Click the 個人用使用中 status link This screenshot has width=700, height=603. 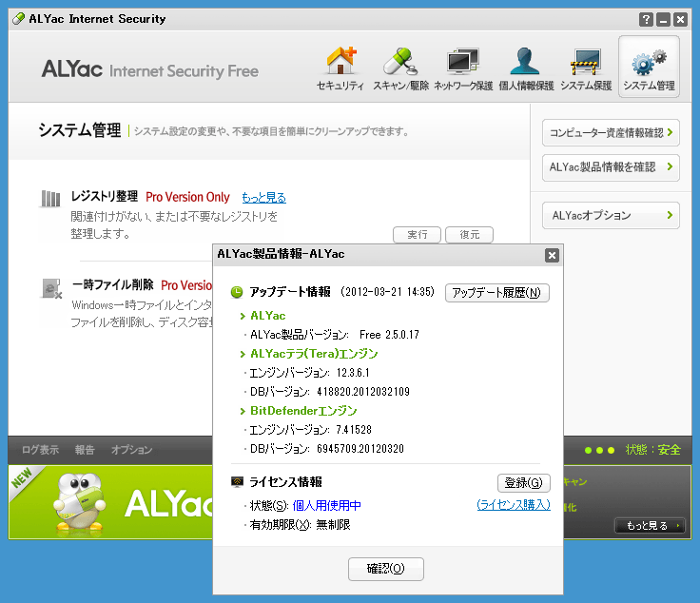click(327, 506)
